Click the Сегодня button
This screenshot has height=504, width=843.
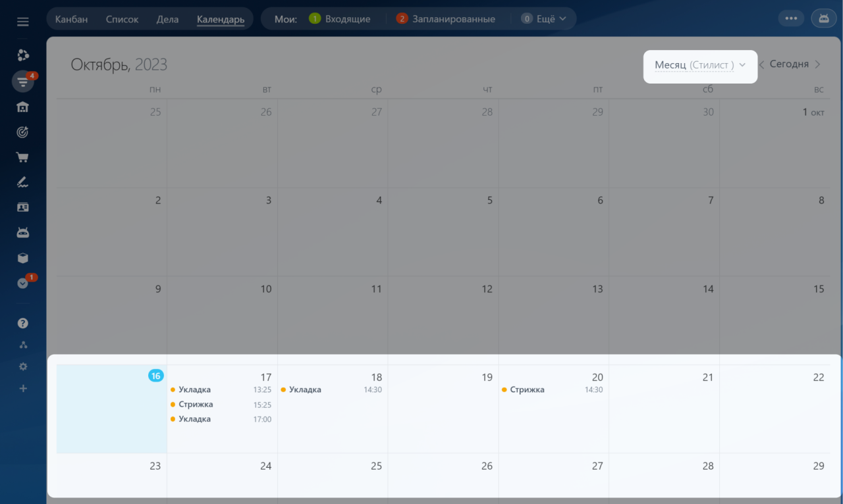pos(789,64)
